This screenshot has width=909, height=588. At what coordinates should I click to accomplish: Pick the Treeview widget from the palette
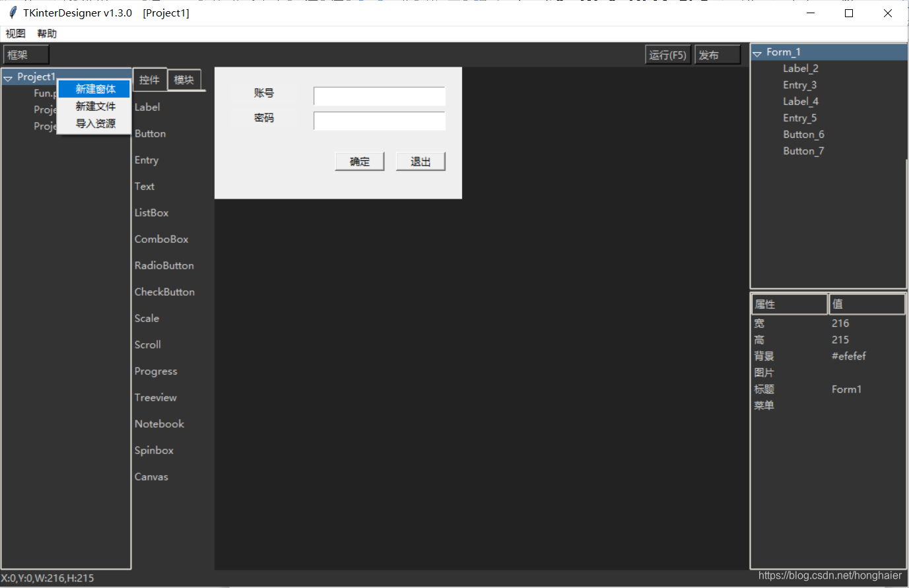click(156, 397)
